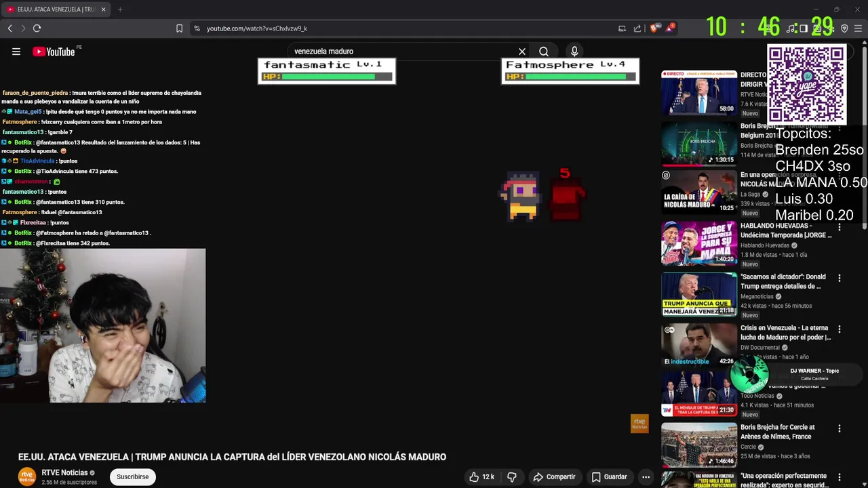Click 'Nuevo' badge under Meganoticias video
This screenshot has height=488, width=868.
[750, 315]
